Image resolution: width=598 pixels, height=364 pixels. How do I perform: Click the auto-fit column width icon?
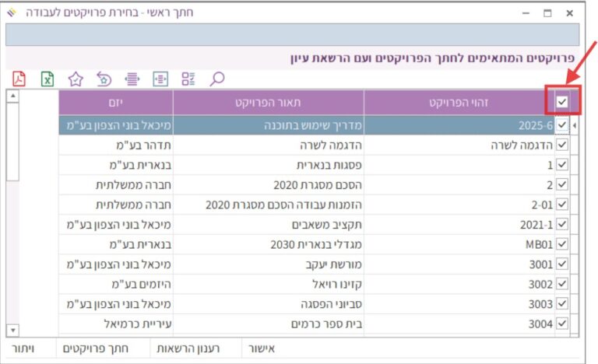pyautogui.click(x=132, y=79)
